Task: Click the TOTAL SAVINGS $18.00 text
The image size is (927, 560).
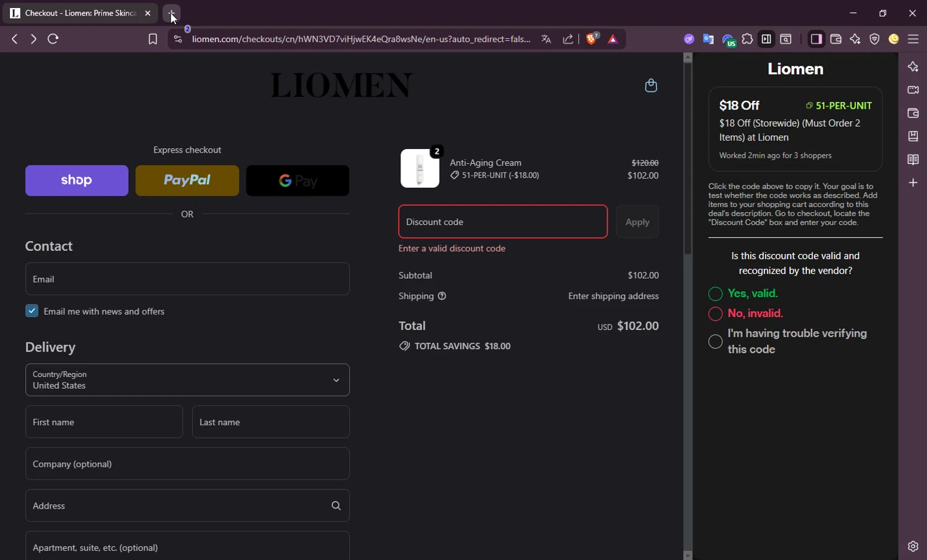Action: click(462, 346)
